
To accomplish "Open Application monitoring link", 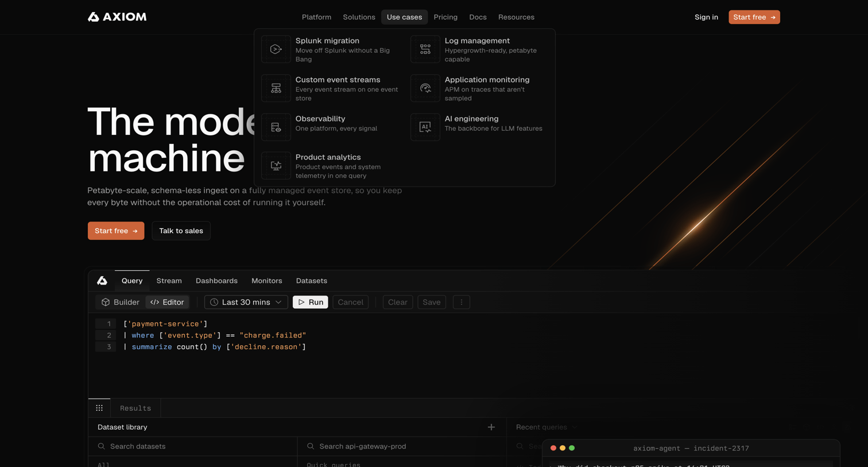I will coord(487,80).
